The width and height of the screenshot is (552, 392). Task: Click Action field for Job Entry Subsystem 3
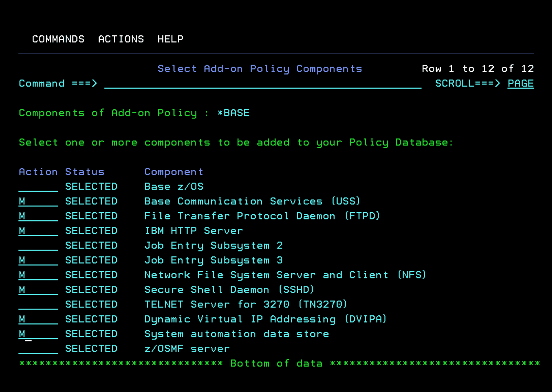tap(38, 260)
